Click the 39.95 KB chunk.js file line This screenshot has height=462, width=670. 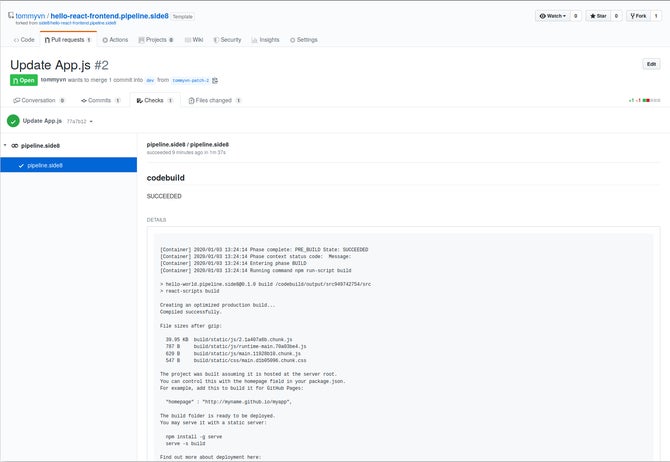pos(229,339)
